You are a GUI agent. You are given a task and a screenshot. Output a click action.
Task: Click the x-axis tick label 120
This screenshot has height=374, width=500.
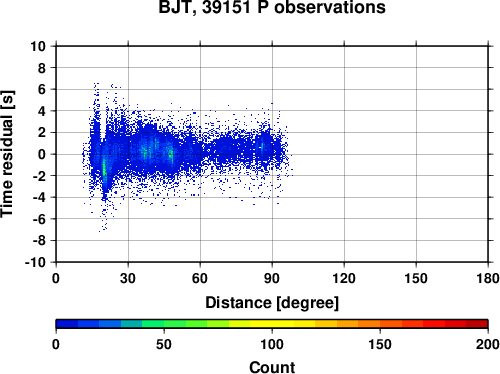click(344, 278)
